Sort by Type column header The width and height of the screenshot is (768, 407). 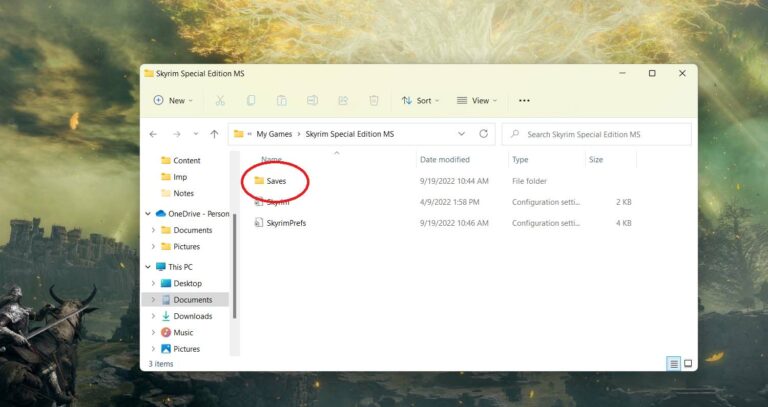[520, 160]
